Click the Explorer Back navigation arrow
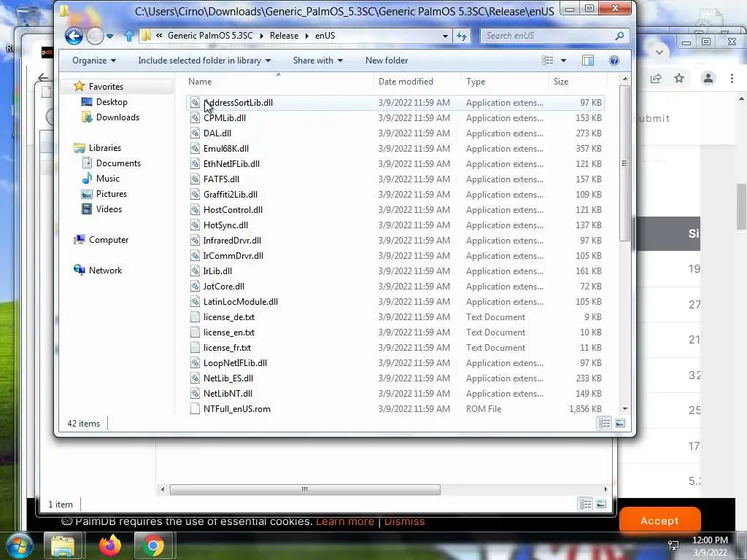 coord(74,36)
